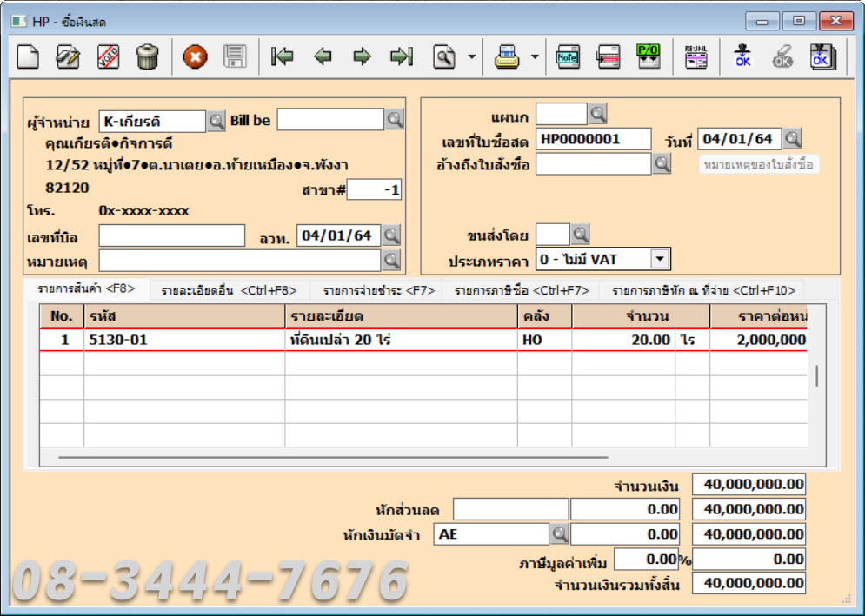Click the หักส่วนลด input field
Screen dimensions: 865x616
(x=510, y=508)
